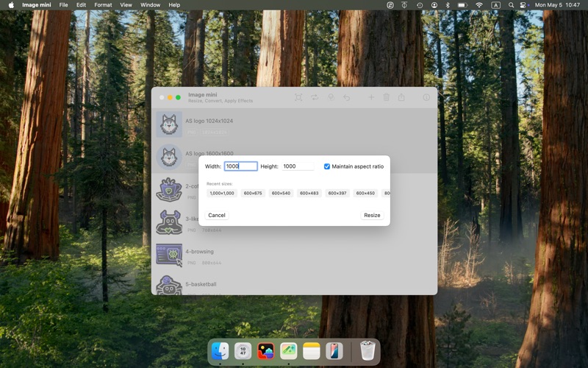Image resolution: width=588 pixels, height=368 pixels.
Task: Open the Trash in the Dock
Action: coord(367,351)
